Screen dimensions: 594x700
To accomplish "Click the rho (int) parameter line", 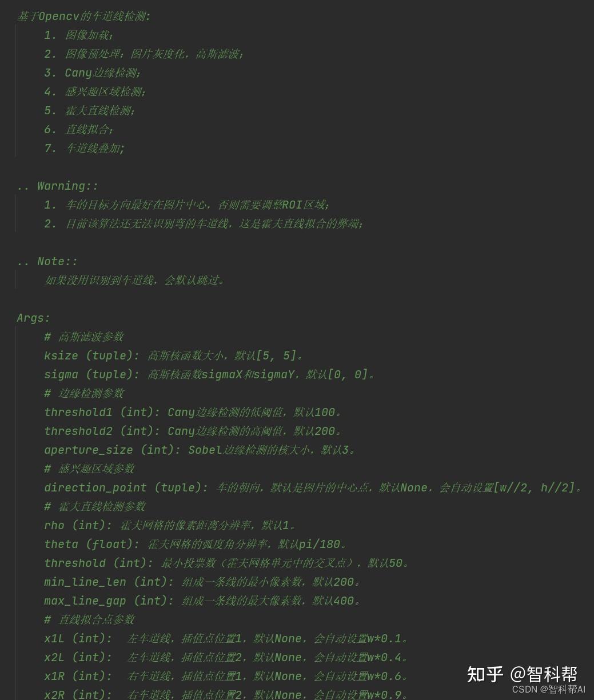I will click(170, 525).
